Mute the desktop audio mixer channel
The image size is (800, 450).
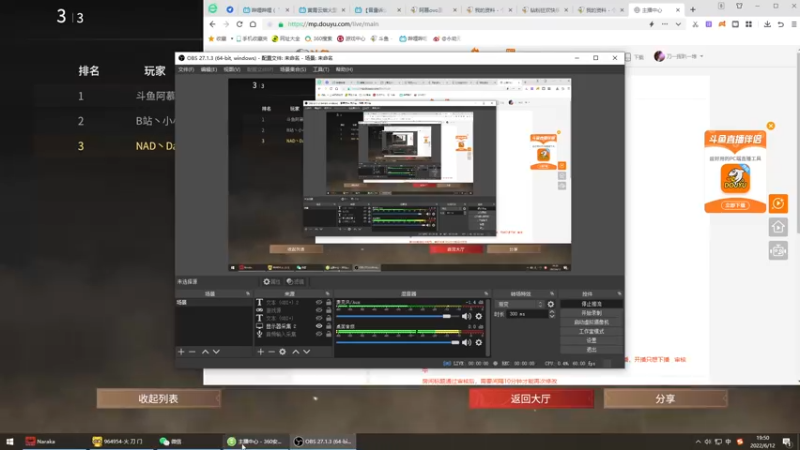(x=466, y=342)
